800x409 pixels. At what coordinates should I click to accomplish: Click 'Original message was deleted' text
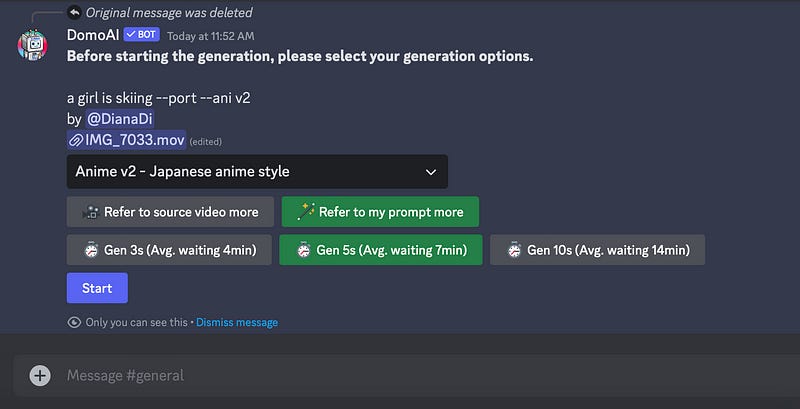[169, 12]
